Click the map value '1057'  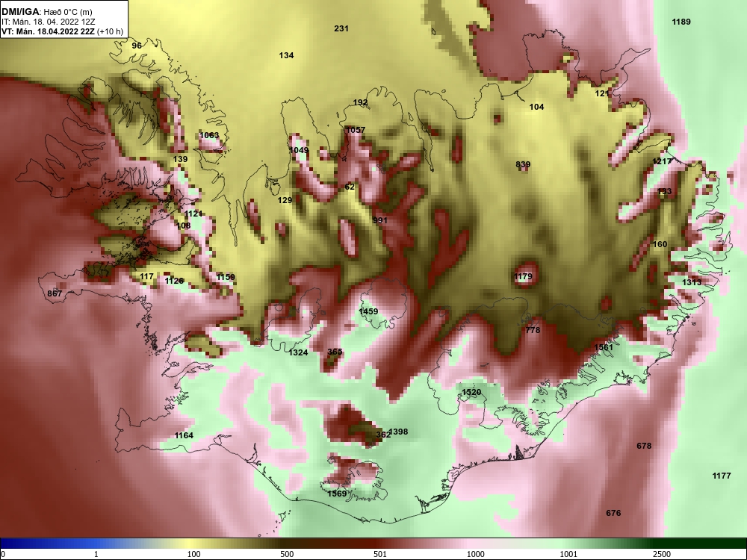point(356,130)
